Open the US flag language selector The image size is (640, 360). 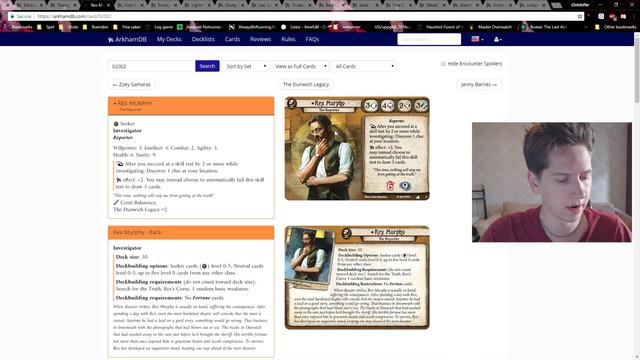[x=477, y=39]
